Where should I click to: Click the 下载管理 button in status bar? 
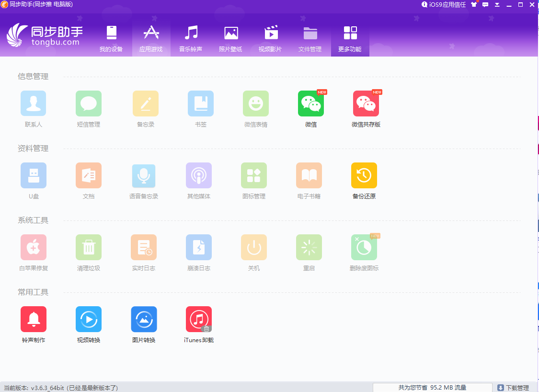pos(513,388)
